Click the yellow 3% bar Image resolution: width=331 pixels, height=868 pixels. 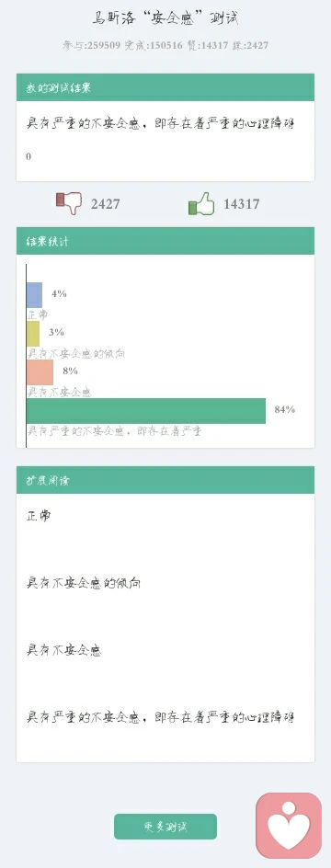point(33,334)
